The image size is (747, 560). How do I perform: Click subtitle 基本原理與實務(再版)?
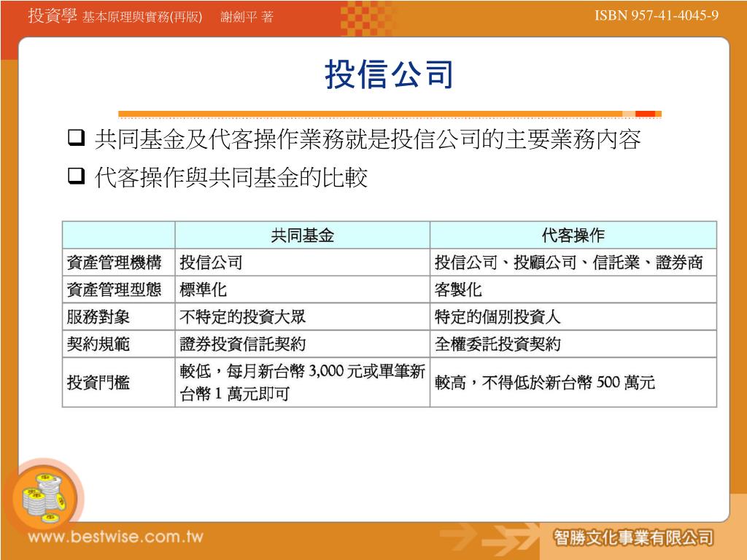pyautogui.click(x=142, y=17)
